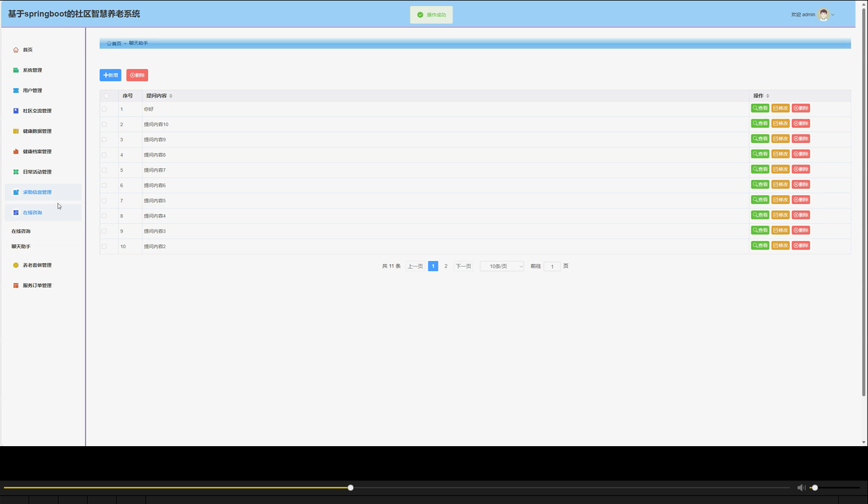Click the red 删除 batch delete button
The image size is (868, 504).
(137, 75)
